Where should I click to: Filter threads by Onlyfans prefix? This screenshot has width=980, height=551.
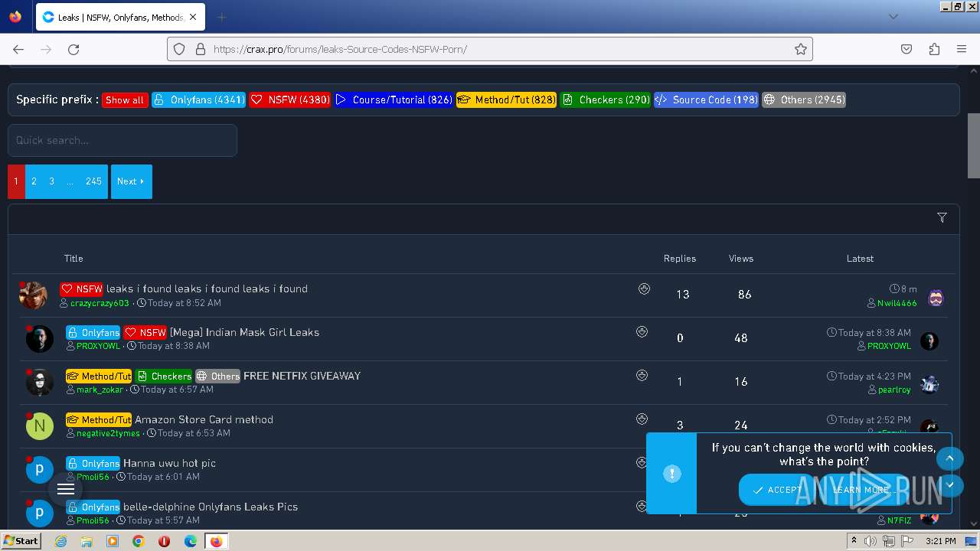point(199,99)
